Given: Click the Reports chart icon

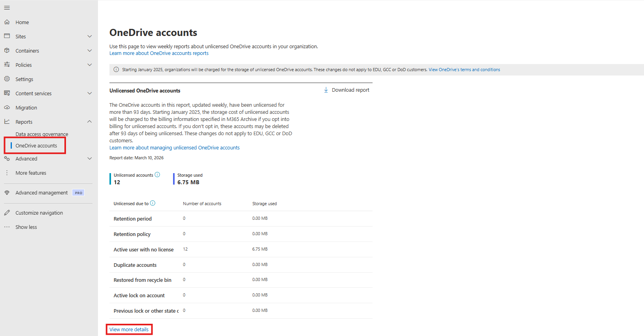Looking at the screenshot, I should (x=7, y=121).
